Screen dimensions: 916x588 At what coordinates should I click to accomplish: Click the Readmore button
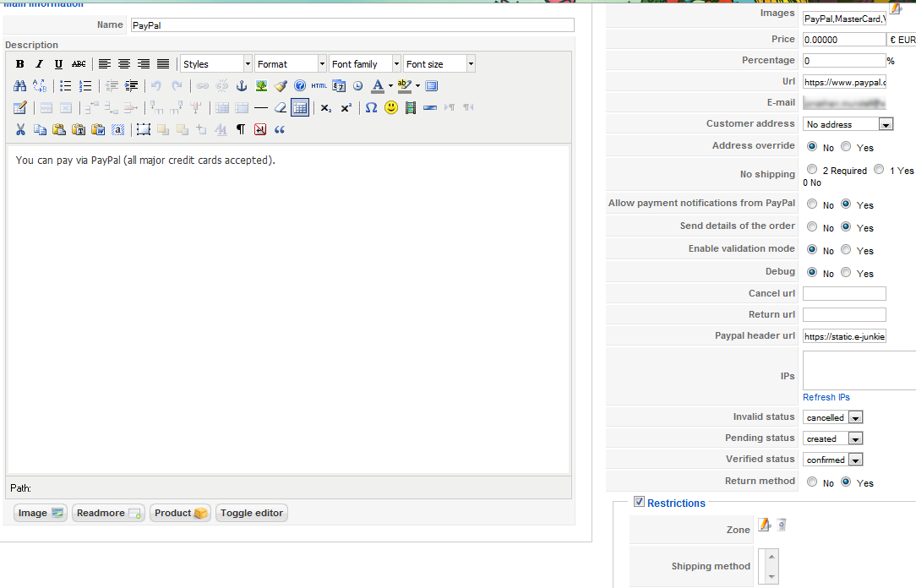tap(108, 514)
